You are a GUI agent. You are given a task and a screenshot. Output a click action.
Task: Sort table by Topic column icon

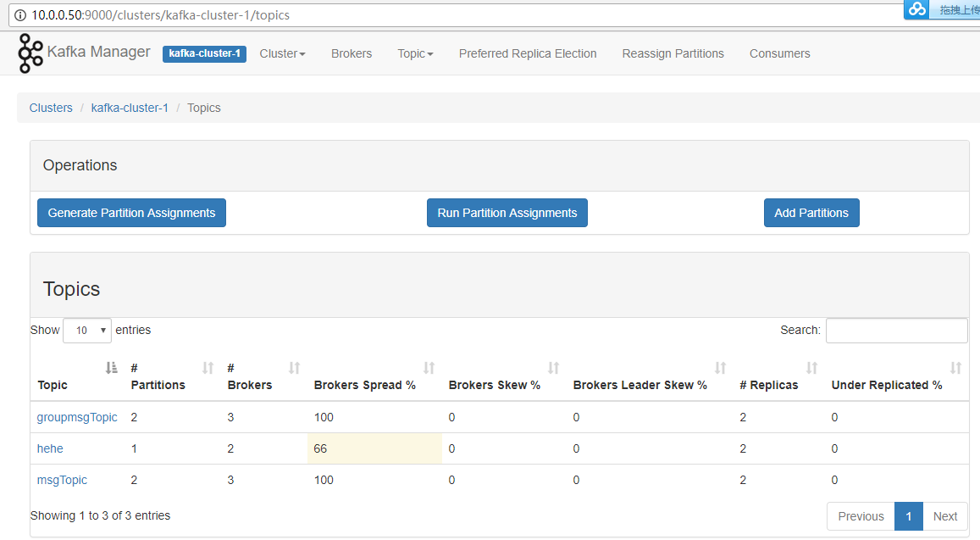click(111, 368)
